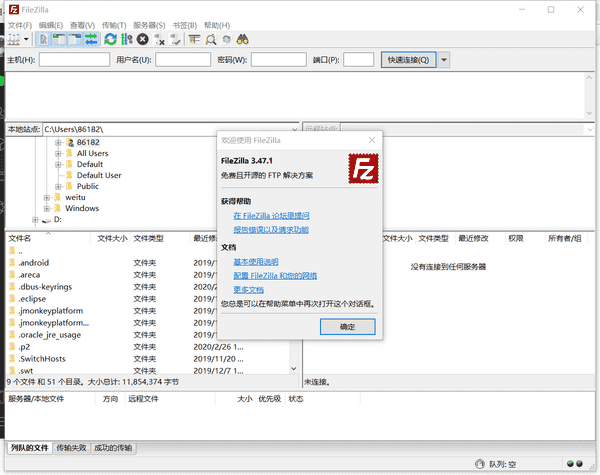Click the FileZilla title bar icon
The width and height of the screenshot is (600, 475).
click(14, 10)
